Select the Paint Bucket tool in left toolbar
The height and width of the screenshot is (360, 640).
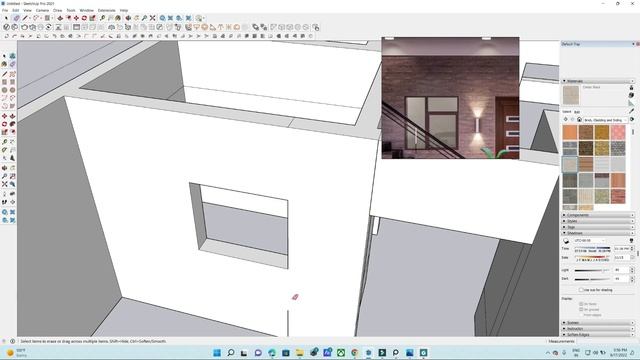4,64
